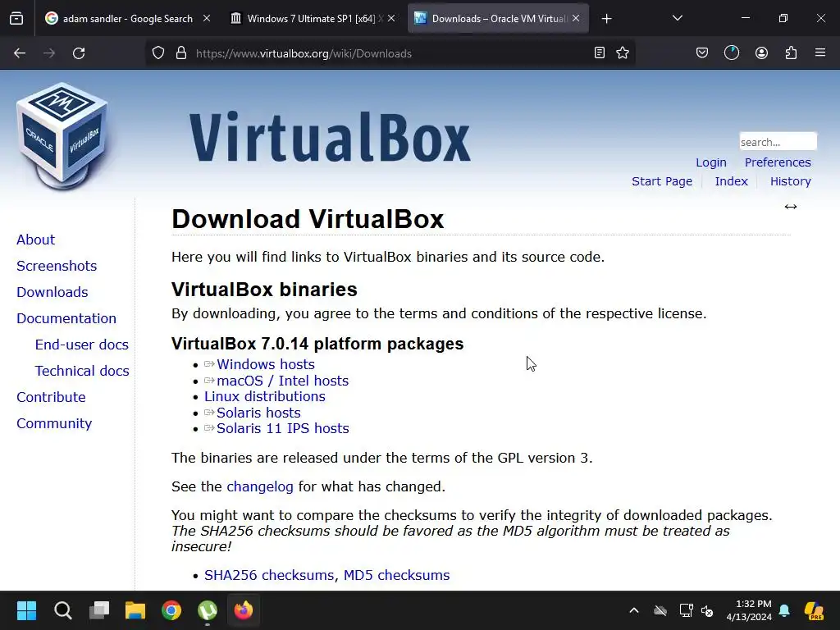
Task: Open the PRE colorful icon in taskbar corner
Action: pyautogui.click(x=814, y=610)
